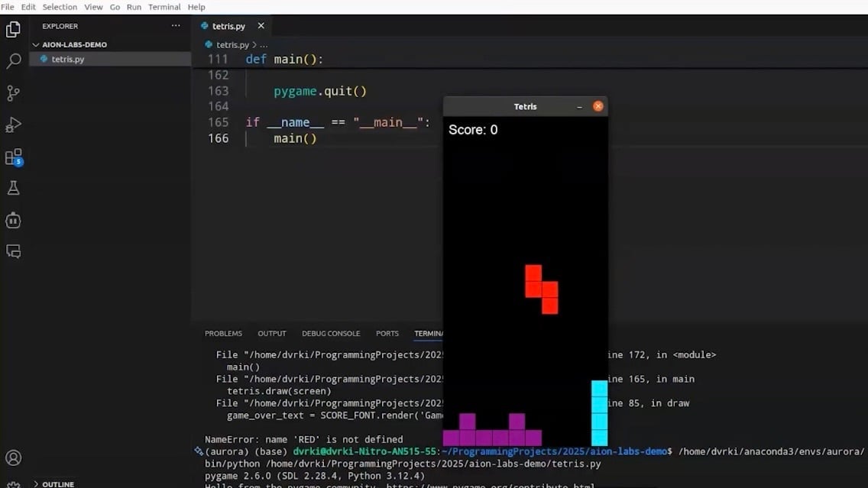Click the ProgrammingProjects path link in the prompt

coord(552,451)
